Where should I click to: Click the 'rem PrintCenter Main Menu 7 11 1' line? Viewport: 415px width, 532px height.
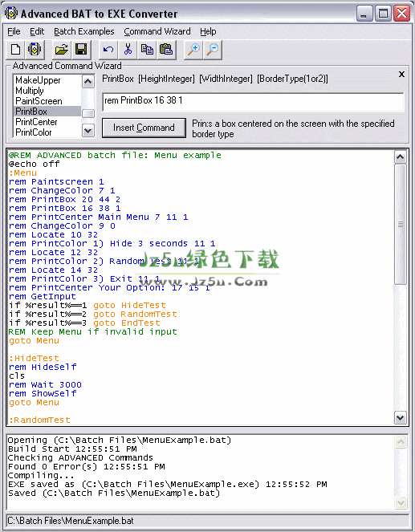(99, 217)
